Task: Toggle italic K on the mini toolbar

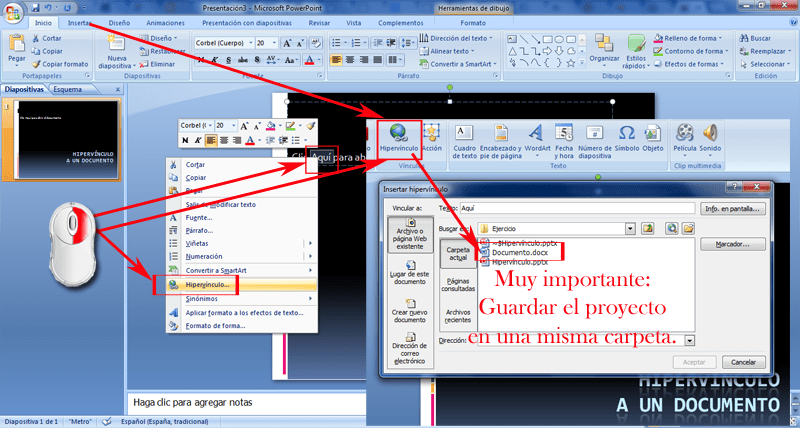Action: [x=197, y=140]
